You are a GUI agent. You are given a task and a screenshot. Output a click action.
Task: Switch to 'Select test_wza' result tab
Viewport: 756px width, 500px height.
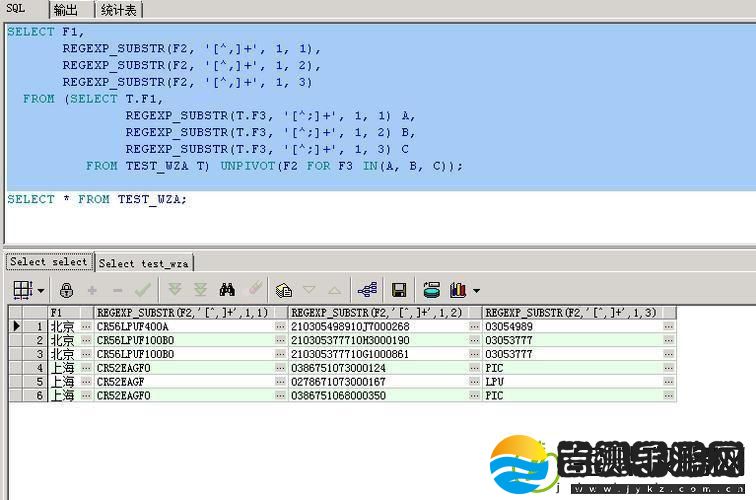144,263
